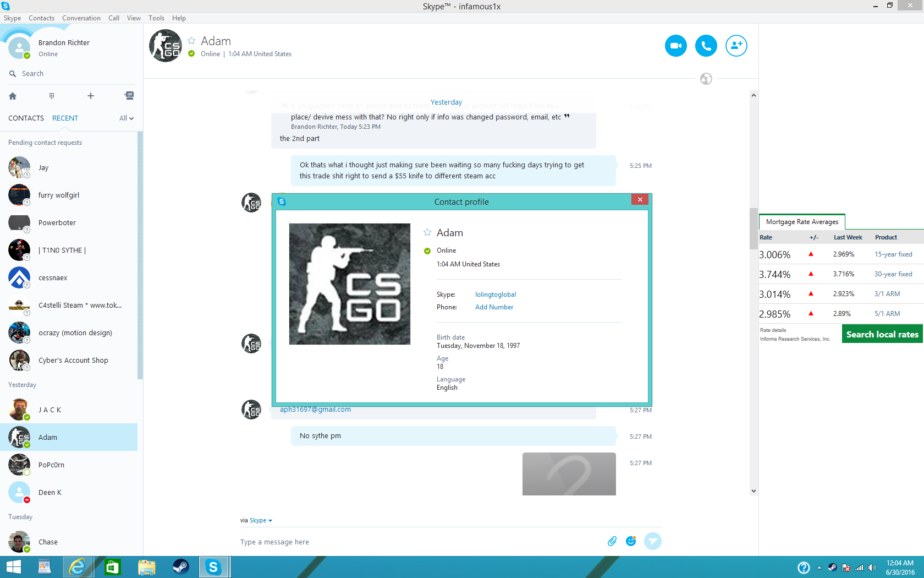This screenshot has height=578, width=924.
Task: Click the message input field
Action: click(421, 542)
